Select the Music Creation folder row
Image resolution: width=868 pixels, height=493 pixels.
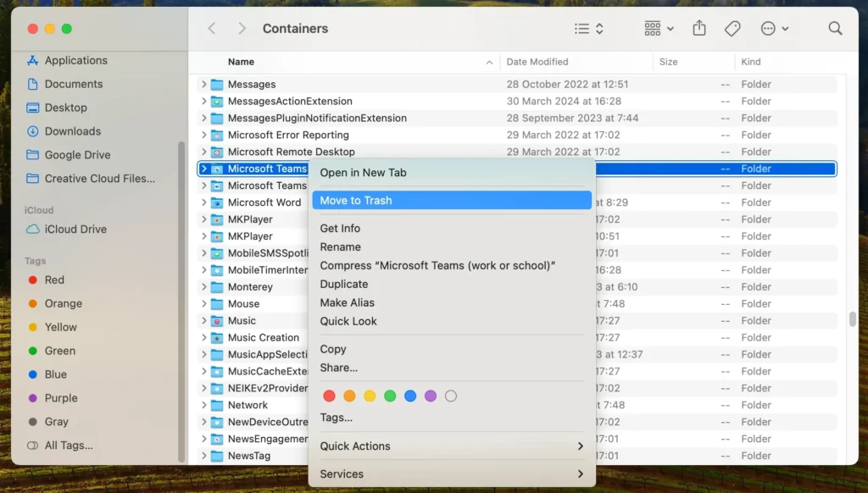coord(517,337)
